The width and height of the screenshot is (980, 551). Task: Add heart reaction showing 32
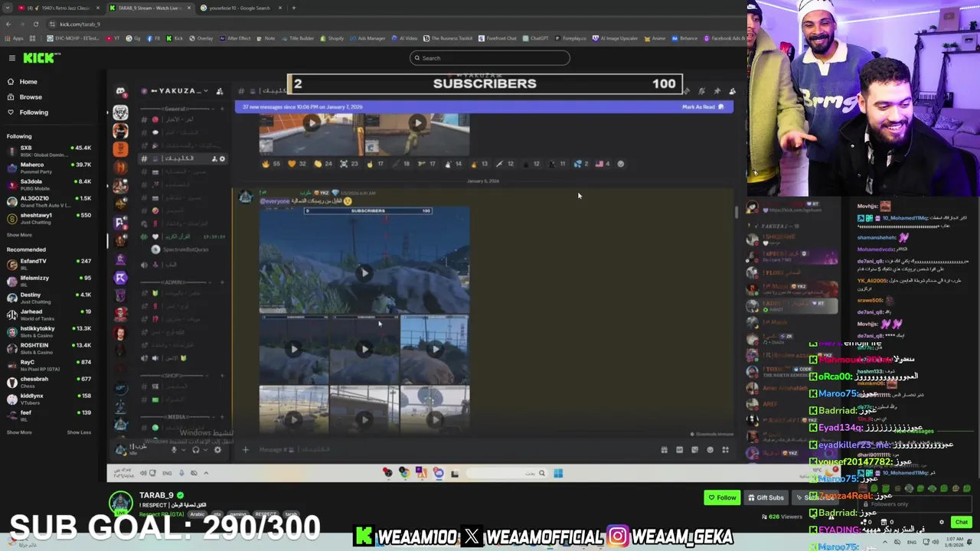click(x=297, y=164)
